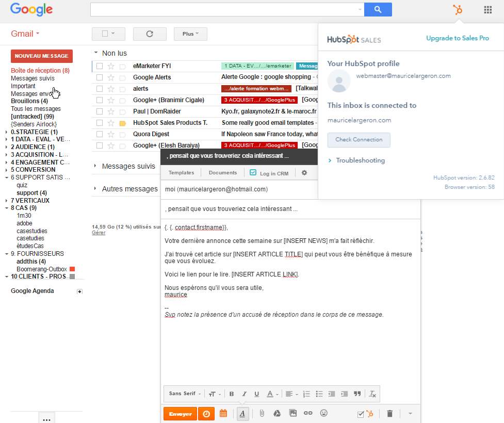Expand Troubleshooting in HubSpot panel

(356, 160)
